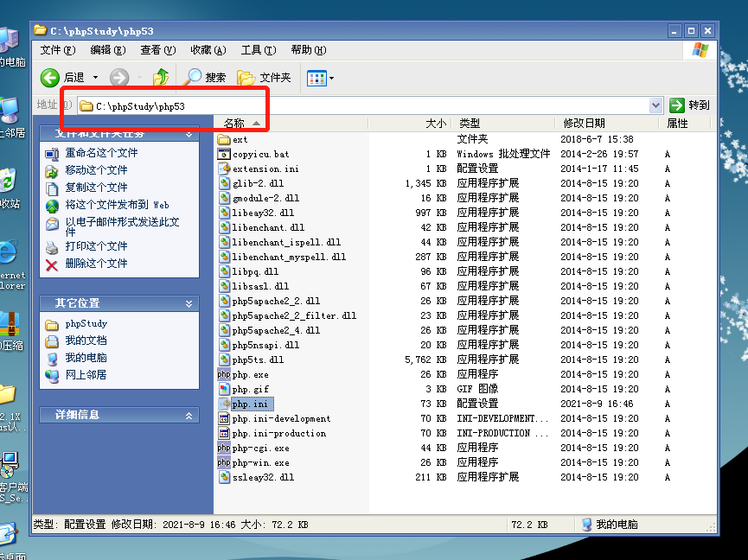The image size is (748, 560).
Task: Click 移动这个文件 link
Action: 96,170
